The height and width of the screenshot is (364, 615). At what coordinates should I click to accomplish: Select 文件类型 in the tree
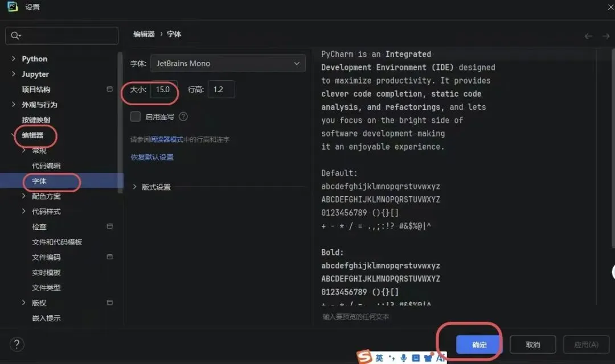(x=46, y=288)
